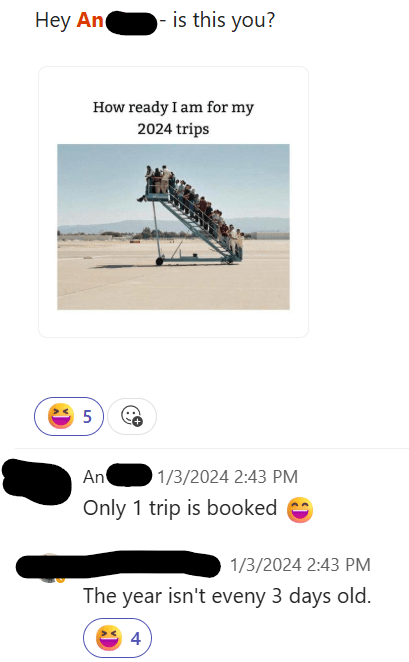Image resolution: width=409 pixels, height=662 pixels.
Task: Click the status badge on second replier's avatar
Action: (60, 580)
